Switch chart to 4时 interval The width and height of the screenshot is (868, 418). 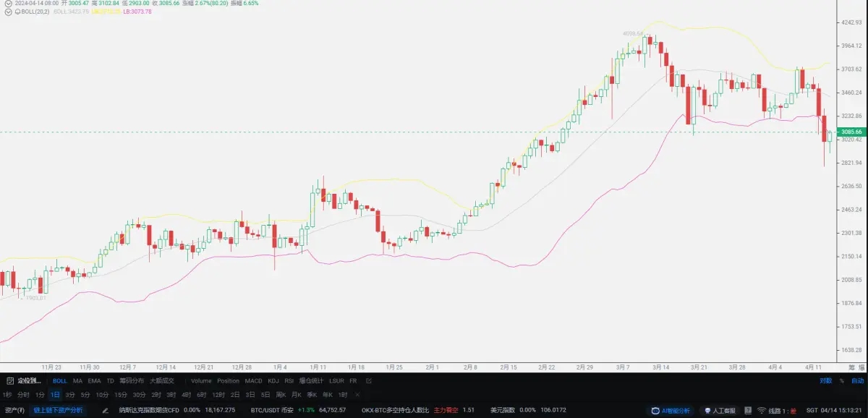(x=187, y=395)
